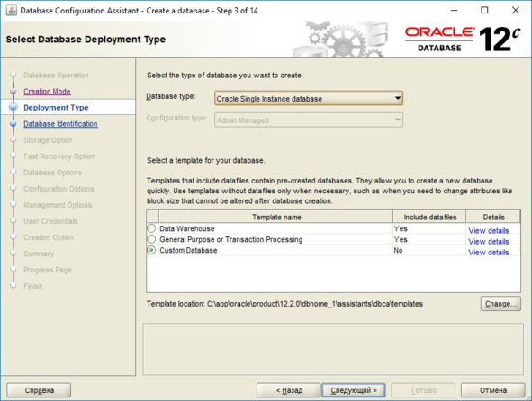Expand the Configuration type combo box
The width and height of the screenshot is (532, 401).
[x=309, y=120]
